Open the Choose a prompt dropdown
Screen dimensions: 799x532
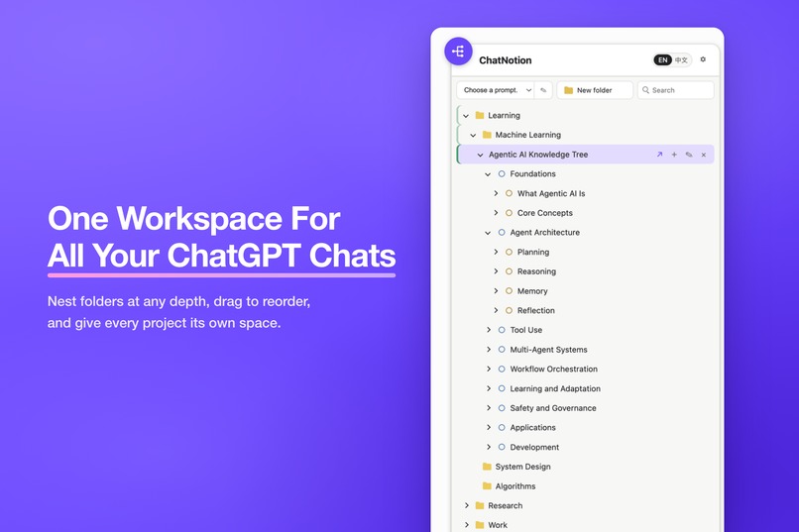(495, 90)
